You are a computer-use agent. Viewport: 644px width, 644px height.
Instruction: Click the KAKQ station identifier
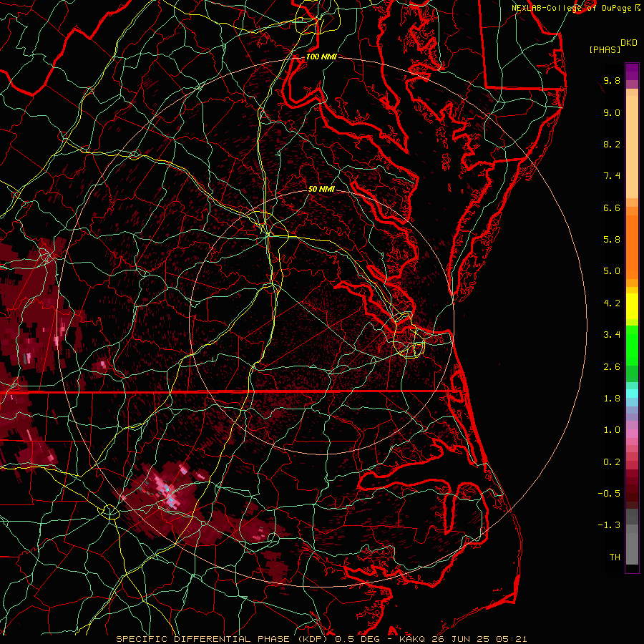pos(412,639)
